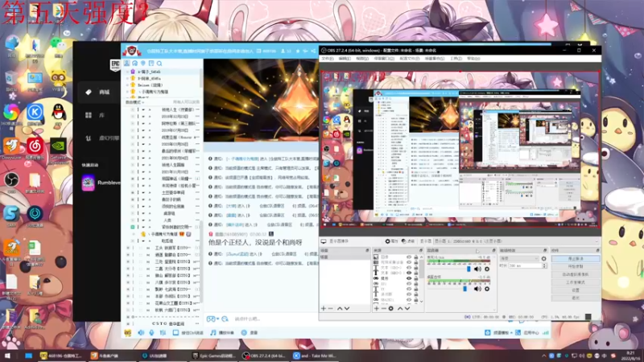Open OBS Studio desktop shortcut icon
The height and width of the screenshot is (362, 644).
click(11, 182)
